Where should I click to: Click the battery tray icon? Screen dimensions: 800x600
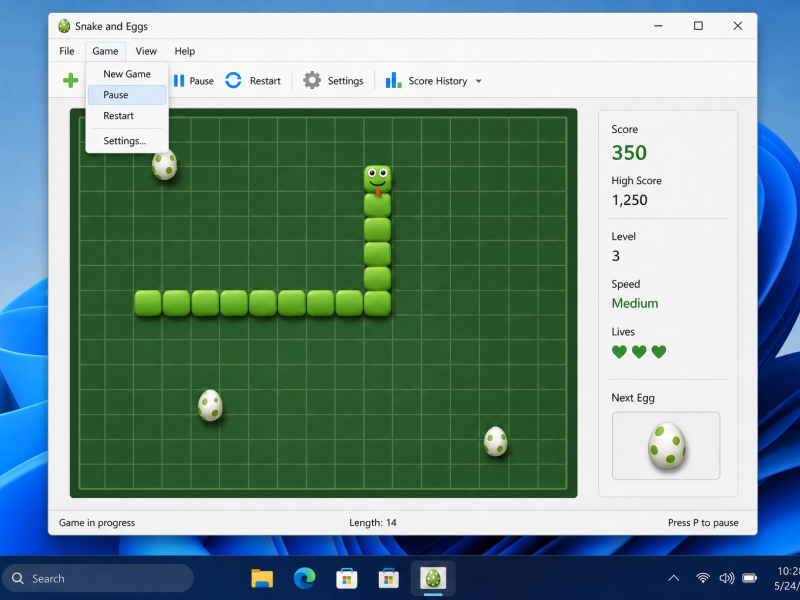tap(749, 578)
